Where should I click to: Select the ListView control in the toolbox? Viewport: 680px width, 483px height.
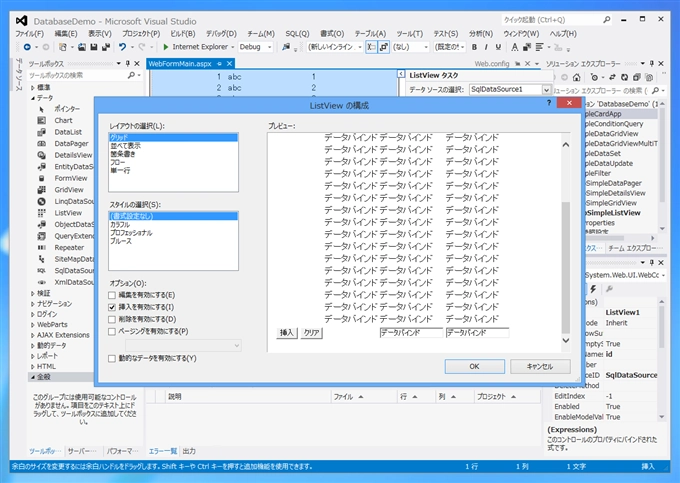point(68,213)
